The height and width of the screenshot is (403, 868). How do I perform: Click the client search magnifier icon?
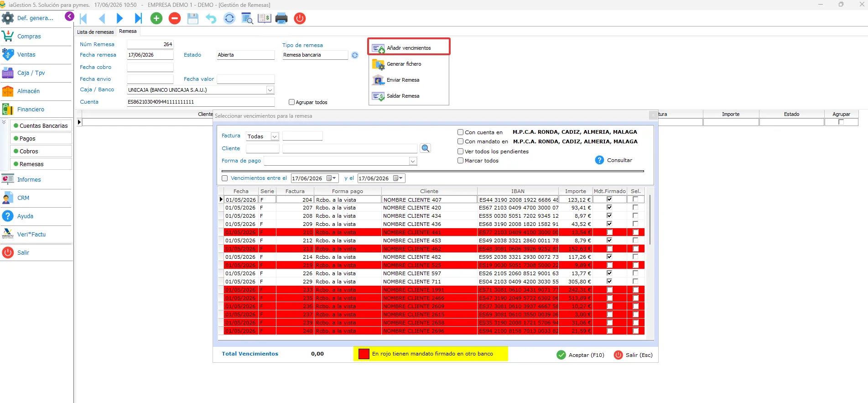(425, 148)
